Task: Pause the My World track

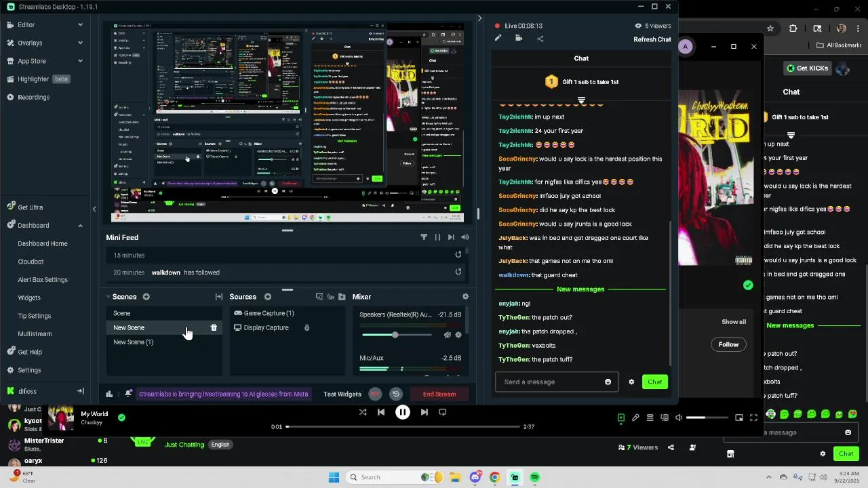Action: 403,412
